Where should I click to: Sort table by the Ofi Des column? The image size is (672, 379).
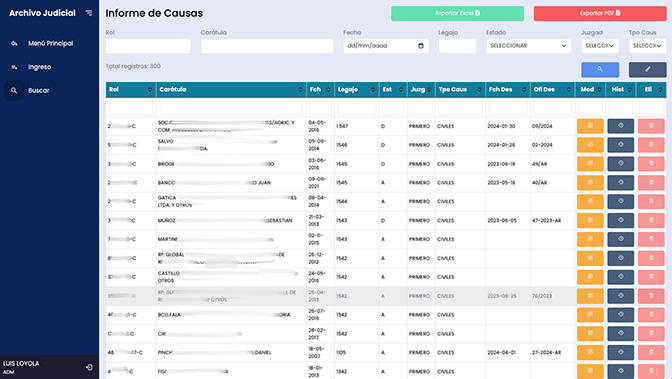click(x=552, y=90)
